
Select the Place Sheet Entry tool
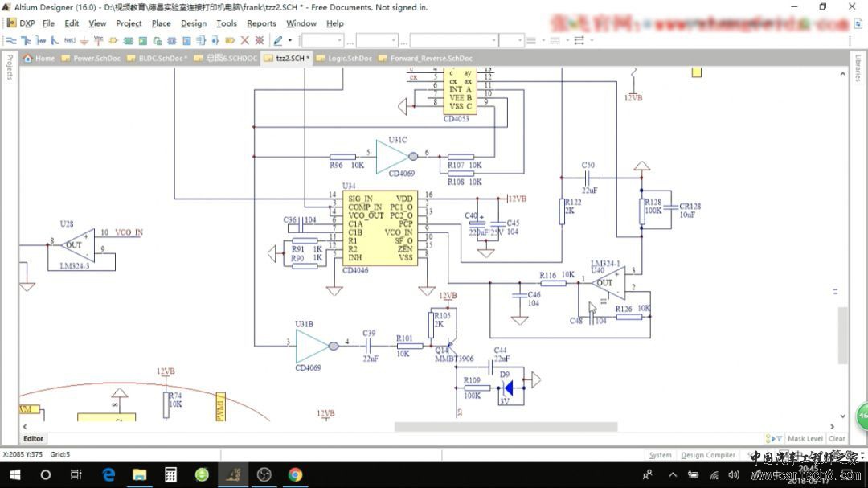(143, 40)
